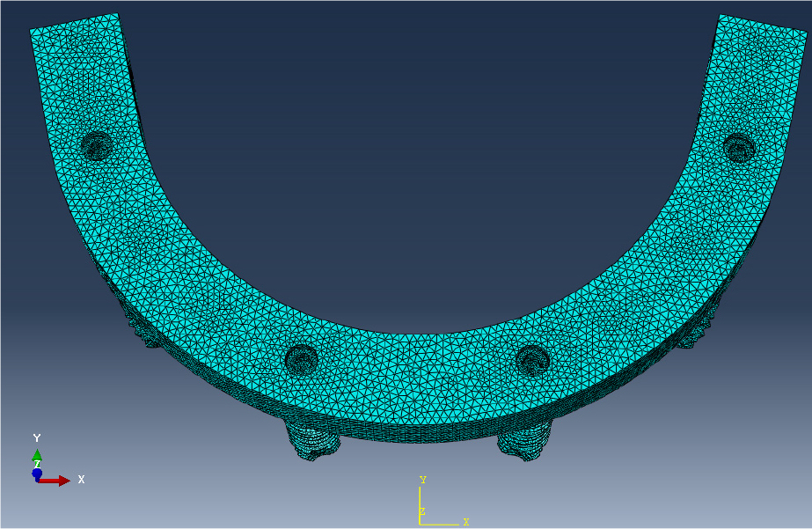Screen dimensions: 812x529
Task: Click the yellow Z label of the datum csys
Action: pyautogui.click(x=422, y=512)
